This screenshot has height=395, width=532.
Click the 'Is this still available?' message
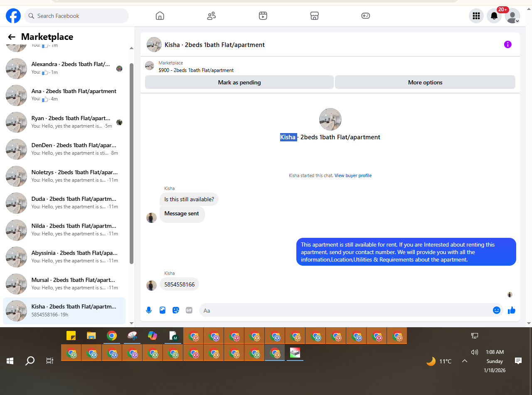coord(189,199)
